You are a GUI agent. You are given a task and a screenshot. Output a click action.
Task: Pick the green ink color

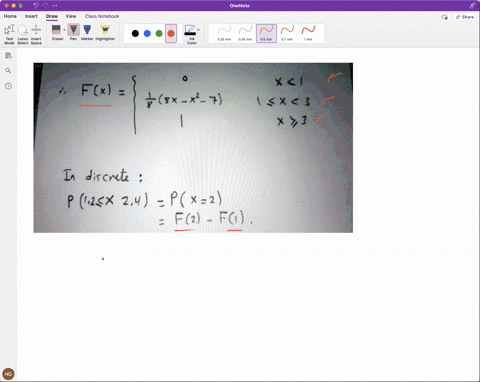(159, 33)
